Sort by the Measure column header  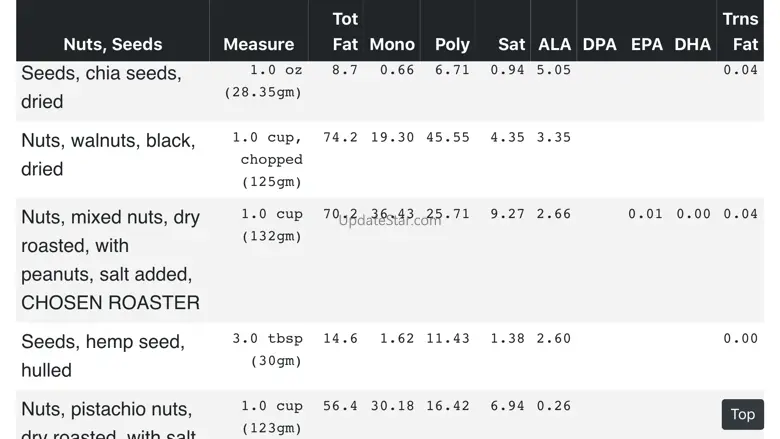(x=258, y=44)
